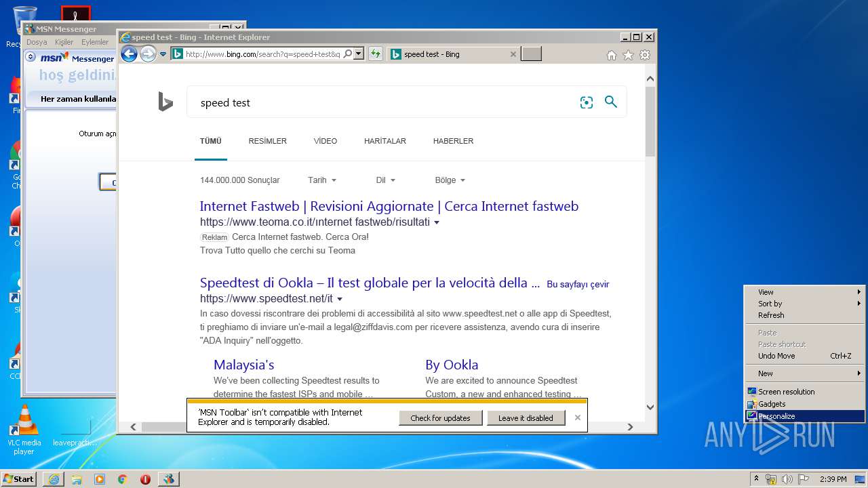Expand the Dil filter dropdown
The height and width of the screenshot is (488, 868).
pyautogui.click(x=385, y=180)
